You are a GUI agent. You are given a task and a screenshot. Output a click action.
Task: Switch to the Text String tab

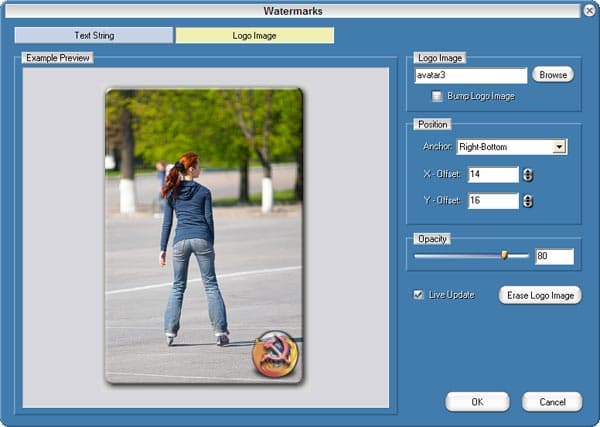(x=94, y=36)
